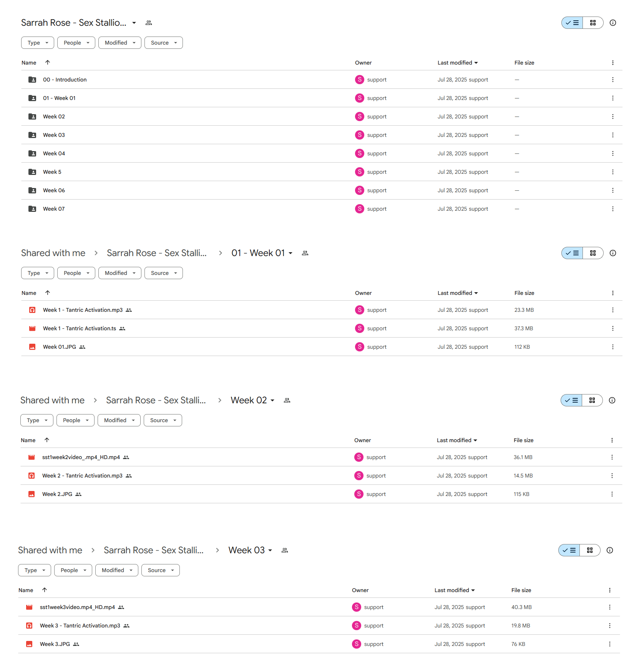This screenshot has width=644, height=669.
Task: Click the Week 07 folder icon
Action: (x=32, y=209)
